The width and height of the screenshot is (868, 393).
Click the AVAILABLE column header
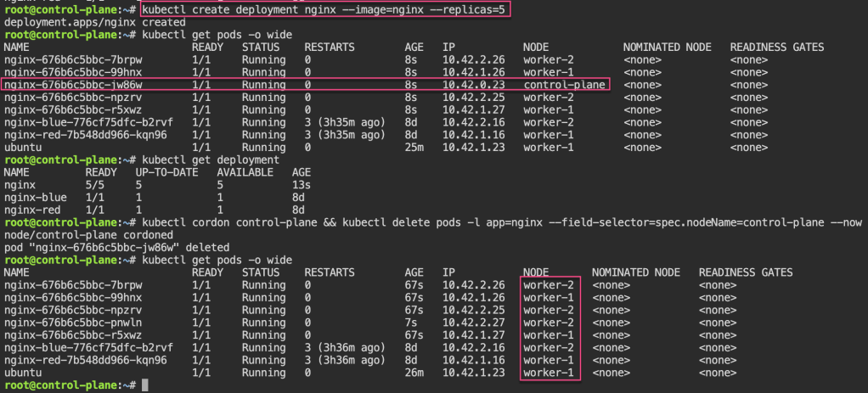248,172
